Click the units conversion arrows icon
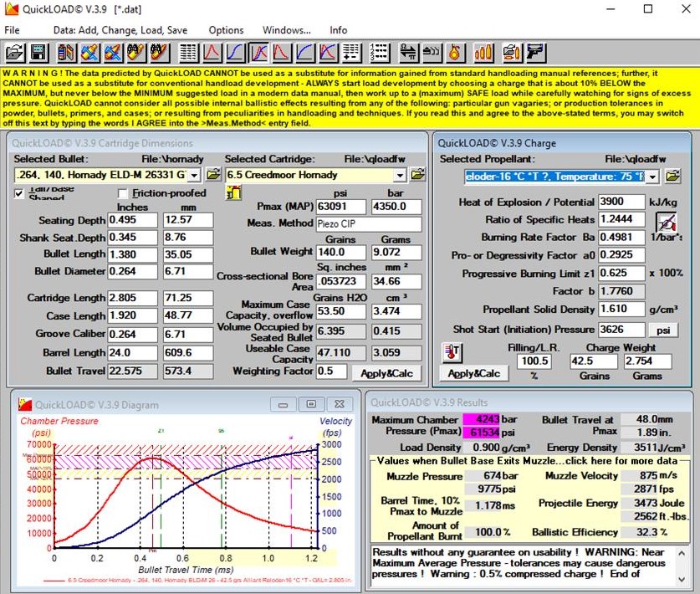The width and height of the screenshot is (700, 594). (408, 53)
